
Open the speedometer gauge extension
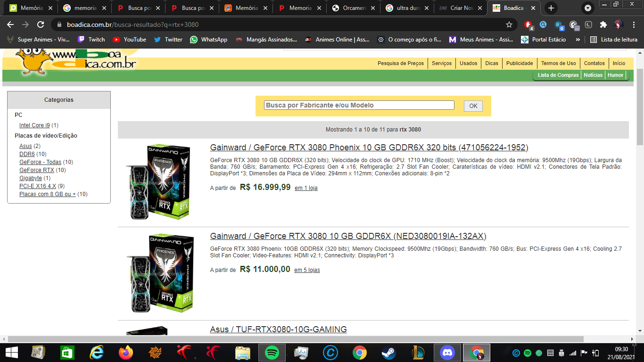click(574, 25)
